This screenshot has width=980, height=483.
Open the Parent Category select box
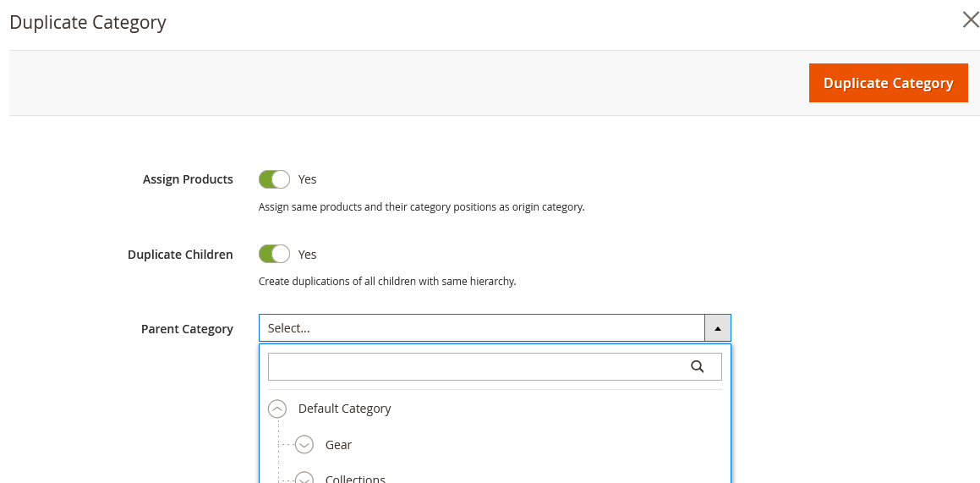(482, 328)
